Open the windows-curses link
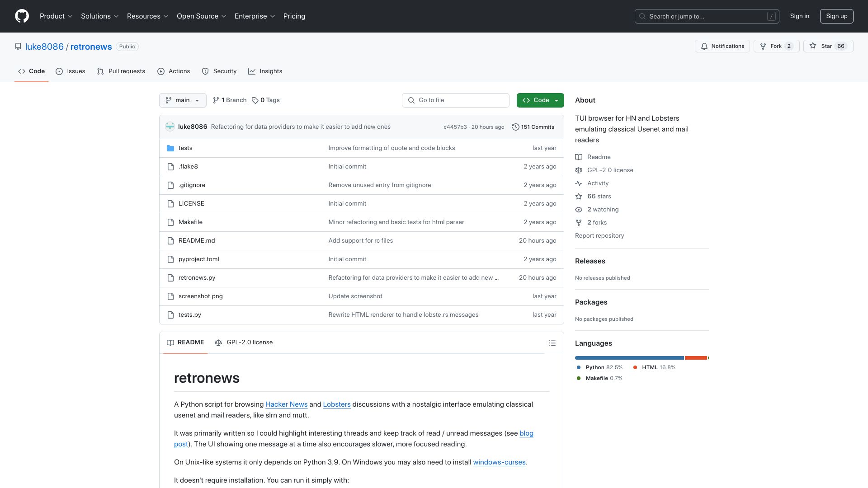 pyautogui.click(x=499, y=462)
